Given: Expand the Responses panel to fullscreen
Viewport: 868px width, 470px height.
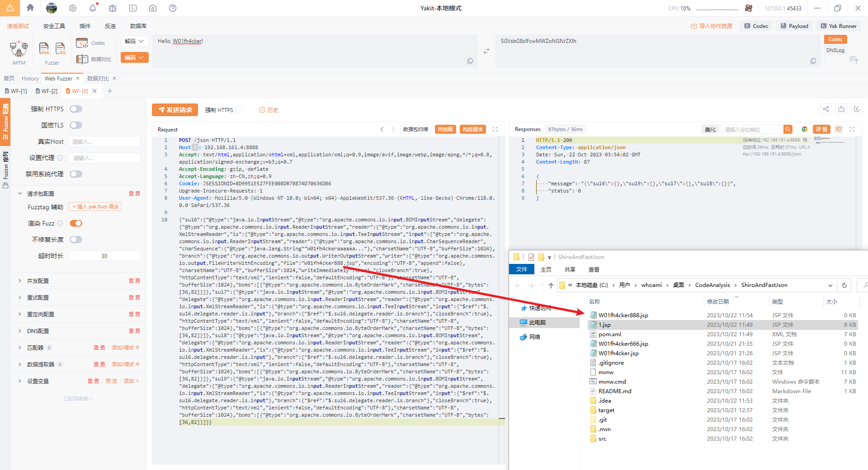Looking at the screenshot, I should point(852,129).
